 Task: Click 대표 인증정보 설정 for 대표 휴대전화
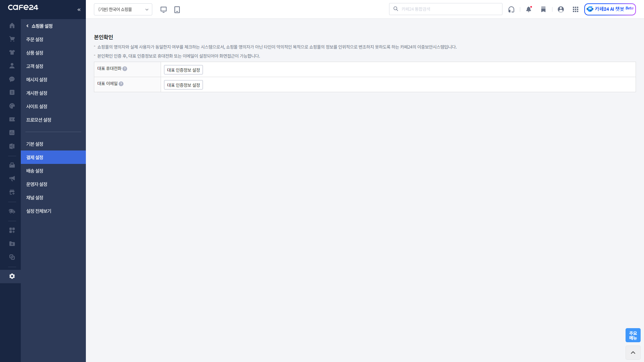[x=183, y=70]
